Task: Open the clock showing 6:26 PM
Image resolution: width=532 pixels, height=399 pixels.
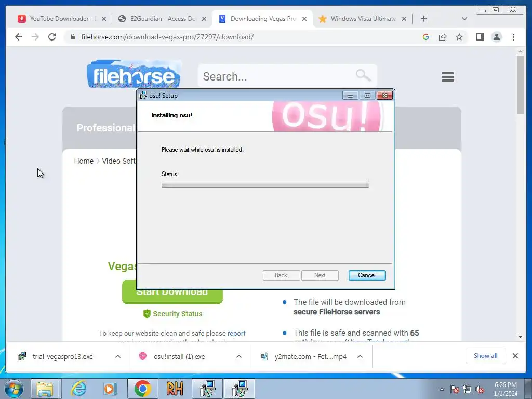Action: [506, 389]
